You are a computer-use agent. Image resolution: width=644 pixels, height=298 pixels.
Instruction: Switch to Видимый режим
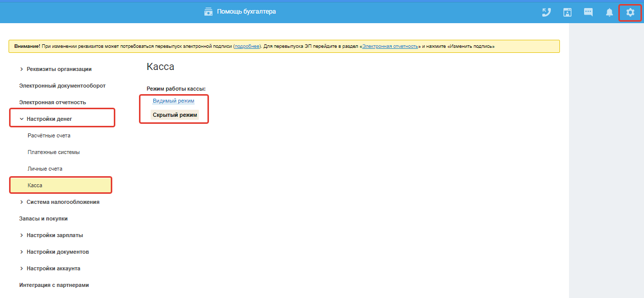(173, 101)
